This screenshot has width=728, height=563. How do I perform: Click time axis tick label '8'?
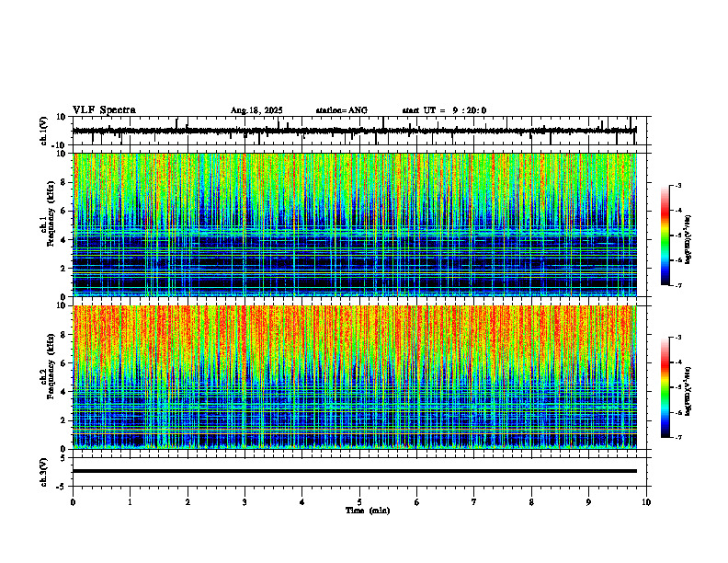tap(531, 502)
